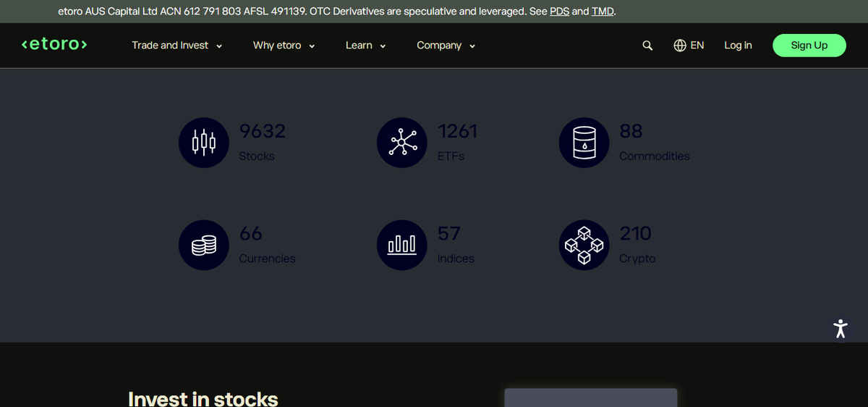Click the Commodities label

655,156
